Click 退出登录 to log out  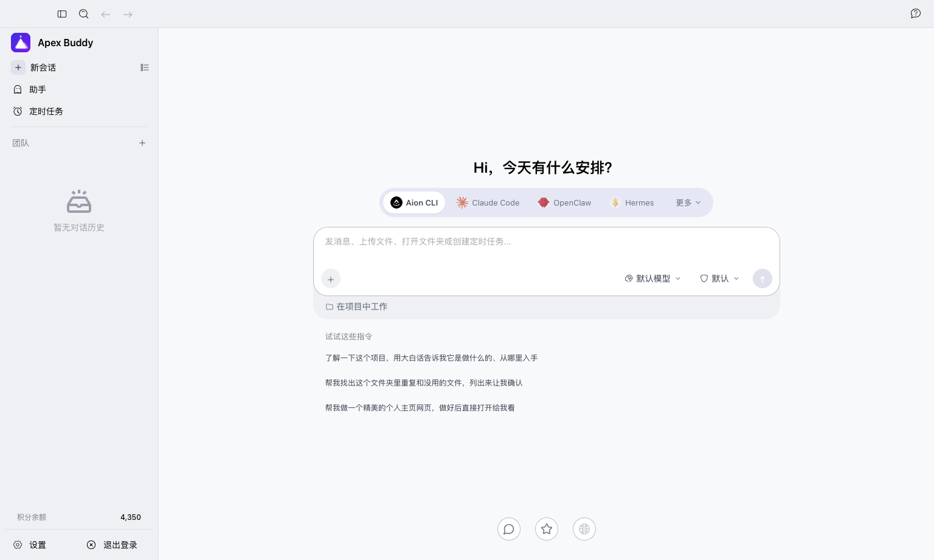coord(112,545)
